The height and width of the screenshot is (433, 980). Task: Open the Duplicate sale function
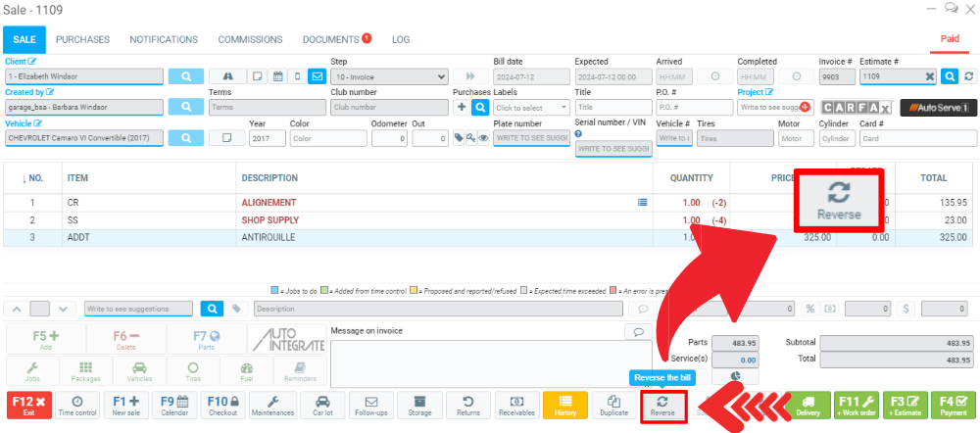[613, 406]
